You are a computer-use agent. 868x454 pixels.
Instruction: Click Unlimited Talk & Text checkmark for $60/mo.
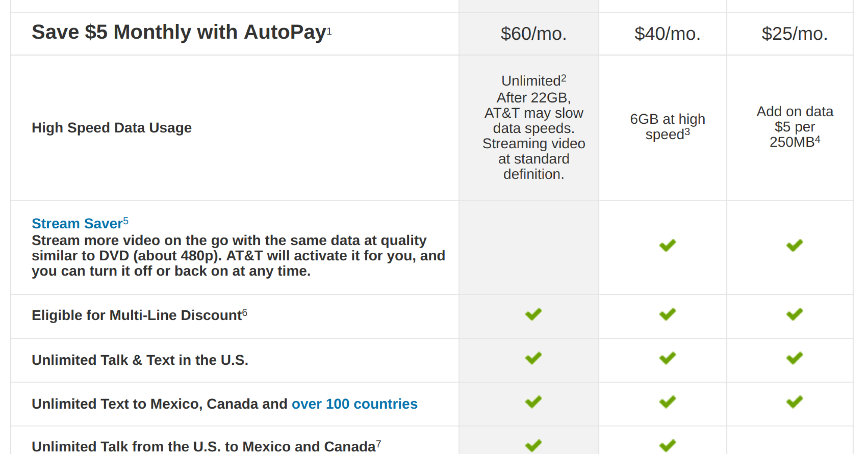coord(533,358)
